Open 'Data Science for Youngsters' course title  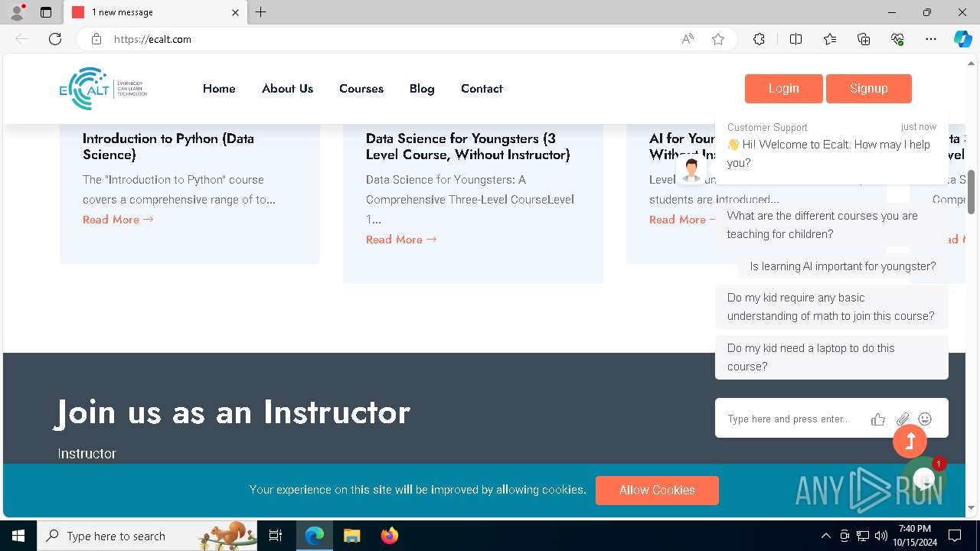pyautogui.click(x=468, y=146)
